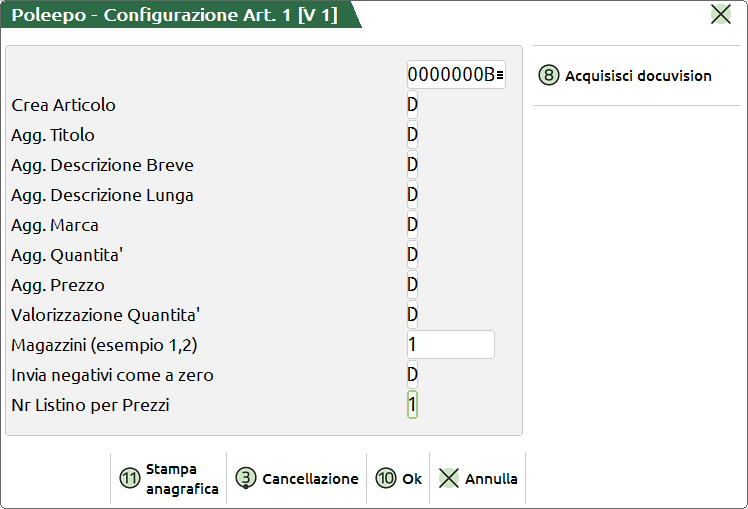The width and height of the screenshot is (748, 509).
Task: Click the Cancellazione icon numbered 3
Action: click(x=246, y=478)
